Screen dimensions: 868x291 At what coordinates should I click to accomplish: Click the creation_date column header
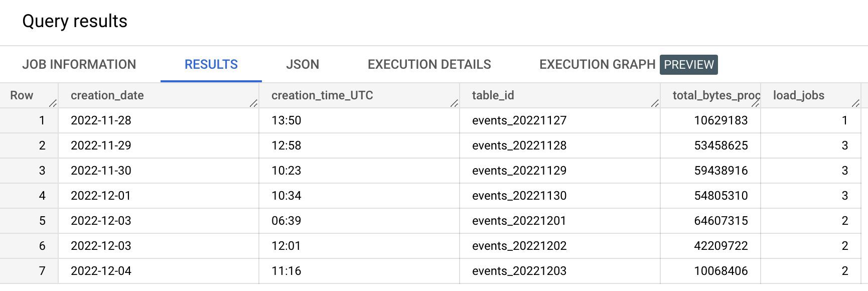point(107,95)
